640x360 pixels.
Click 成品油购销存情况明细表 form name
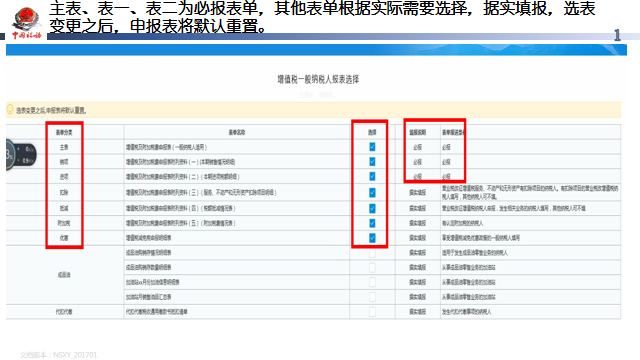tap(149, 253)
